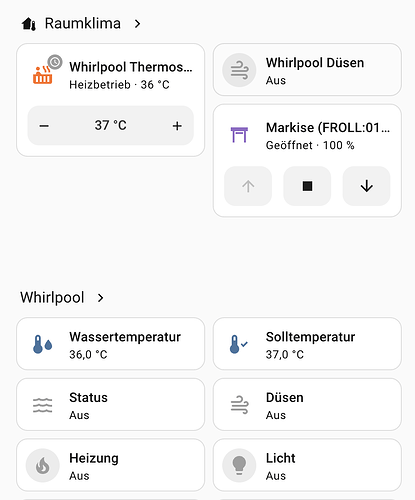Click the Solltemperatur thermometer check icon
This screenshot has width=415, height=500.
239,344
